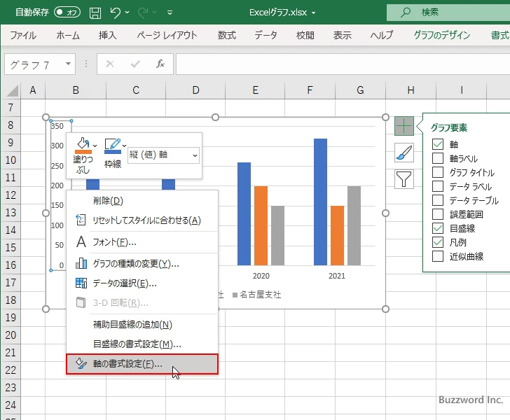The height and width of the screenshot is (420, 510).
Task: Click the Undo arrow icon
Action: tap(115, 13)
